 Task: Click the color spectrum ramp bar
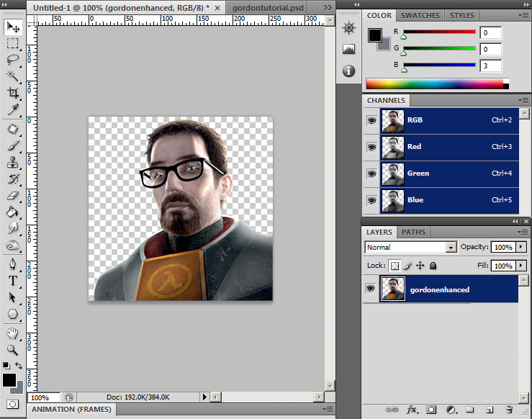click(436, 84)
